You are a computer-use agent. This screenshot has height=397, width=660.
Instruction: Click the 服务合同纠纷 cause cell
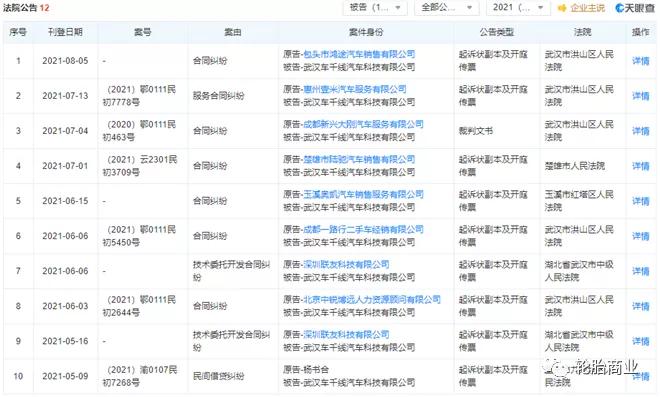pos(218,96)
